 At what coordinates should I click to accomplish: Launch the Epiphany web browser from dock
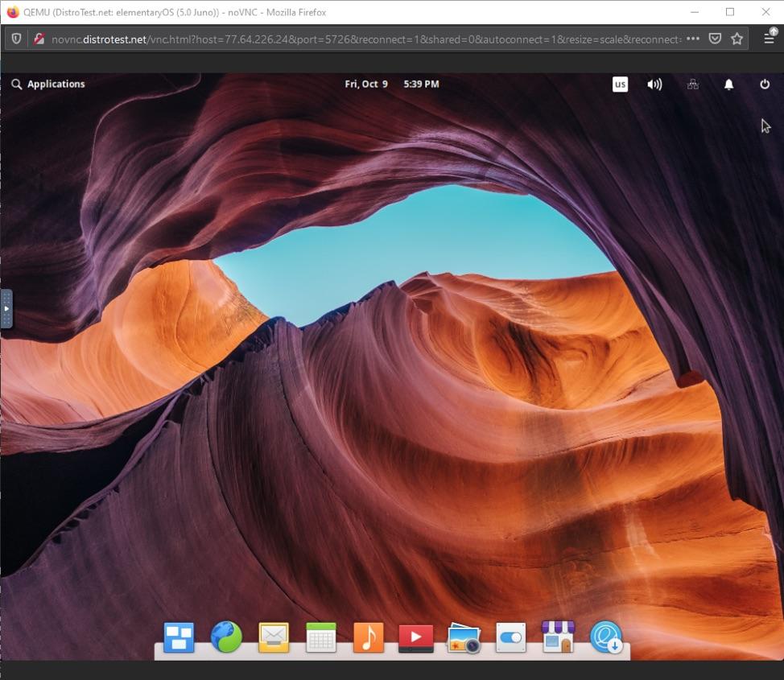click(226, 637)
